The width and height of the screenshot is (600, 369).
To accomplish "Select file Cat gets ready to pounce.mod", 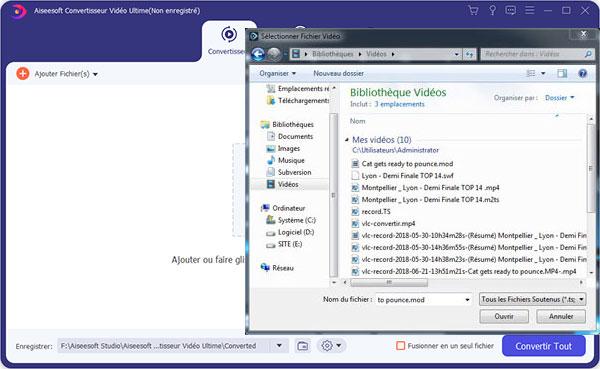I will click(402, 164).
